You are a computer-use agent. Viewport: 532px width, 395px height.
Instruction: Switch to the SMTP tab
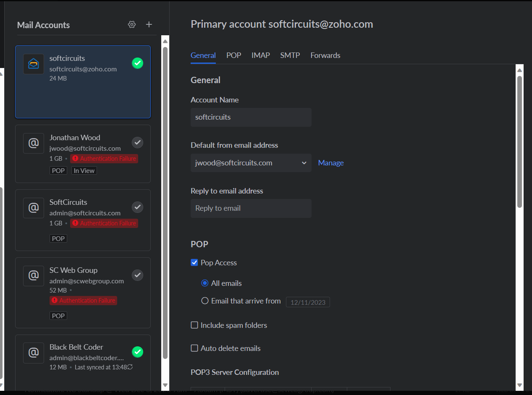(x=290, y=55)
